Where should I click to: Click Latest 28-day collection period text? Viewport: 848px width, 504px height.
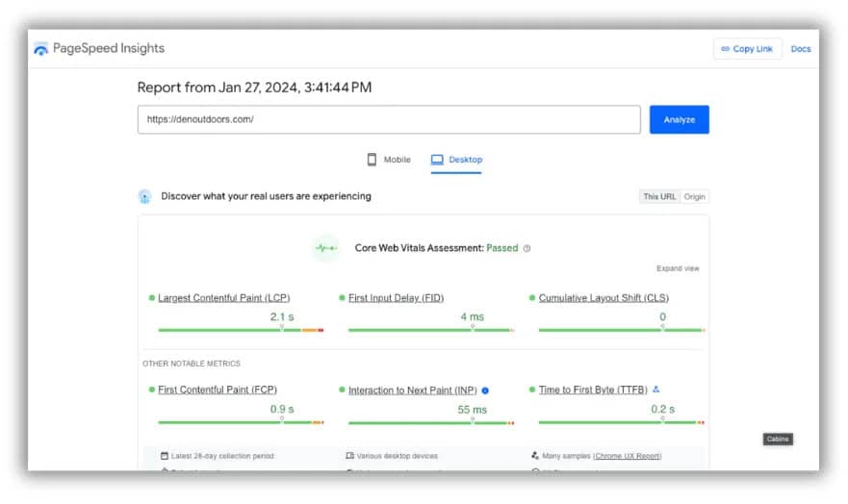pos(222,456)
